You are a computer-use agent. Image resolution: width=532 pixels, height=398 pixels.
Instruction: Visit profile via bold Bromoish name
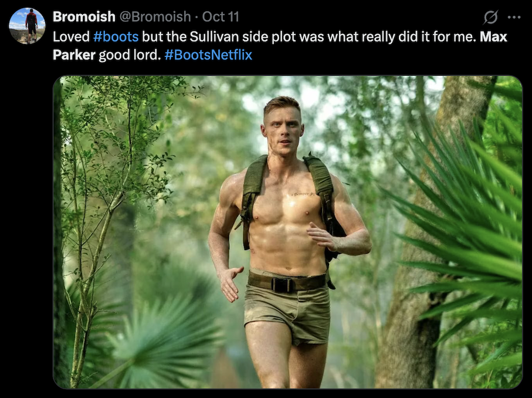[84, 16]
